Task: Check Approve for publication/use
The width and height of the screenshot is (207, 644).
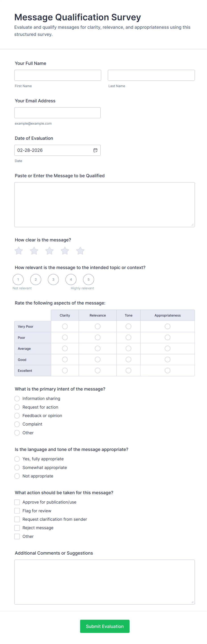Action: 17,502
